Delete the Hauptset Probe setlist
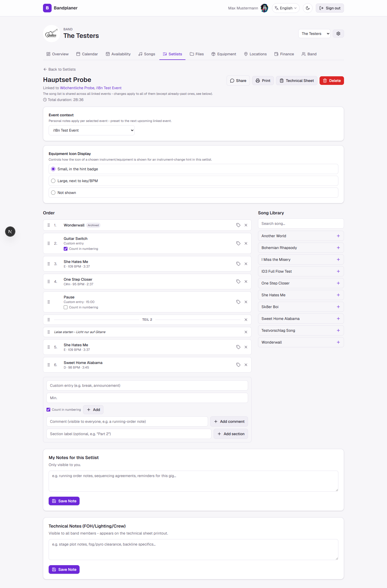 tap(332, 81)
